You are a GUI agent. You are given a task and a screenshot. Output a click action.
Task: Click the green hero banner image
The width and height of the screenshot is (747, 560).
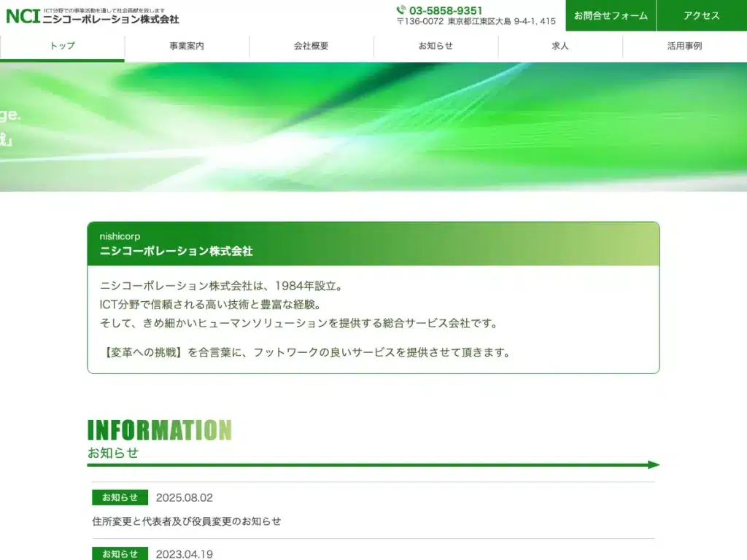pyautogui.click(x=373, y=127)
